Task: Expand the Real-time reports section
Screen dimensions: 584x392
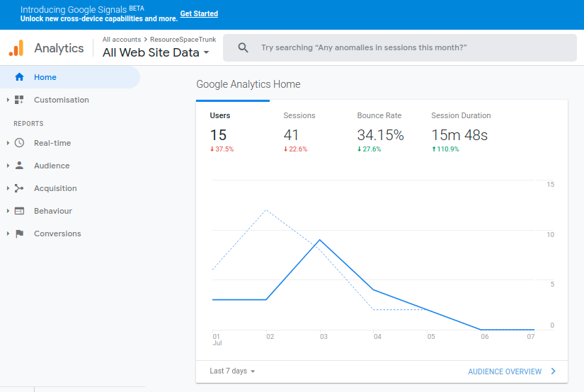Action: point(8,143)
